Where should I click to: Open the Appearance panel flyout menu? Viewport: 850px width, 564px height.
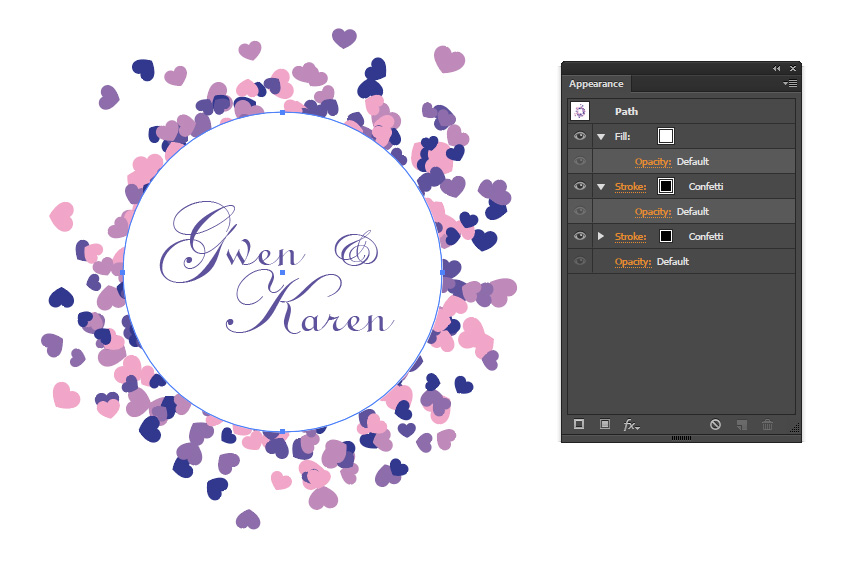[790, 84]
